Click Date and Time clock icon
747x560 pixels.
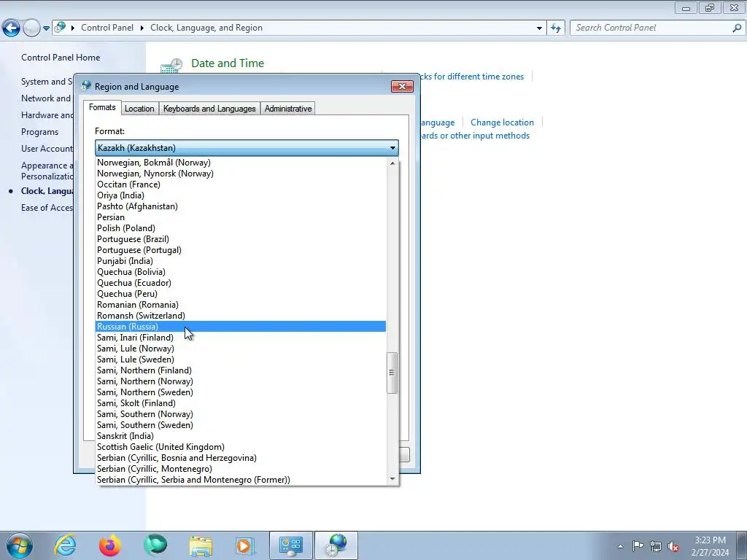tap(171, 66)
